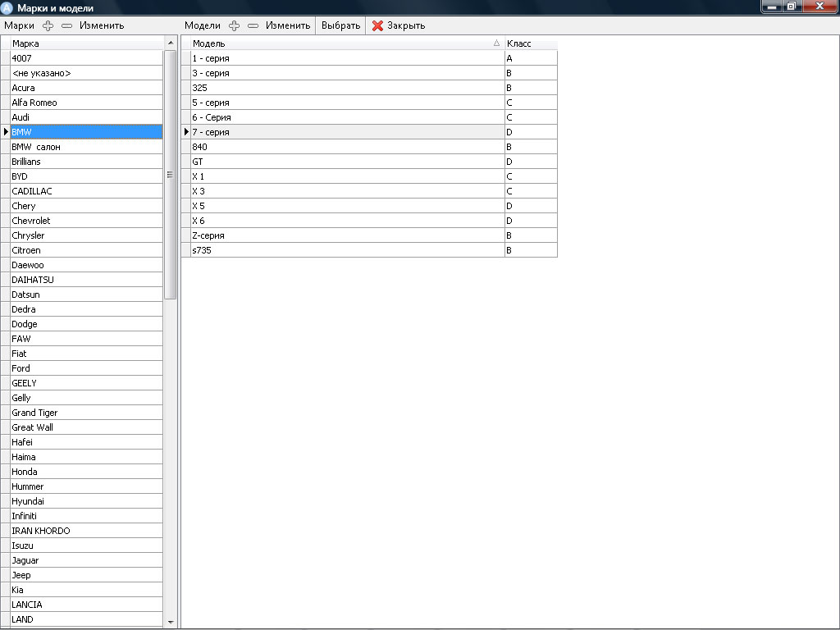The image size is (840, 630).
Task: Select the GEELY brand
Action: 86,383
